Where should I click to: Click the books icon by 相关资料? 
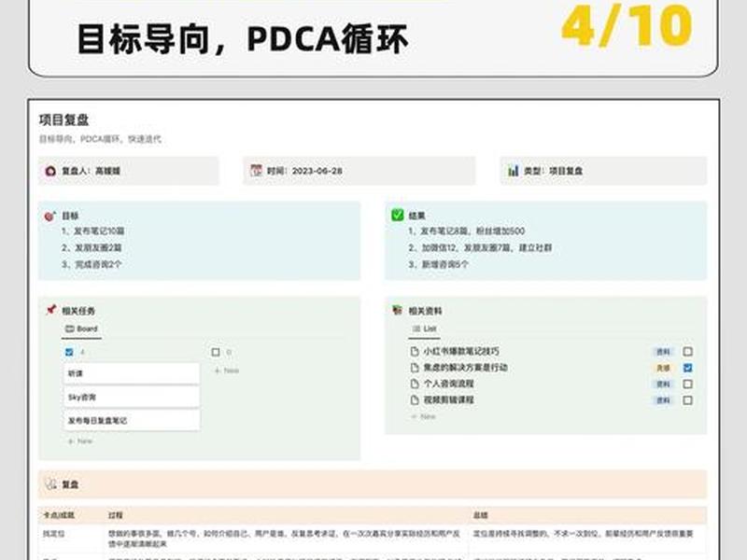(x=398, y=310)
